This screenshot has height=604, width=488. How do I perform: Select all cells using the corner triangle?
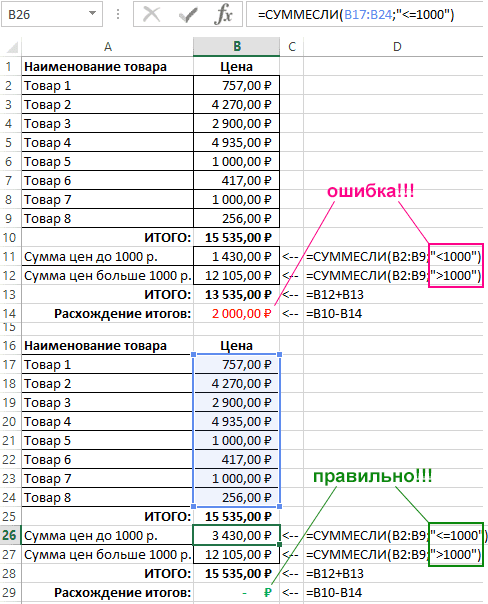click(x=12, y=47)
